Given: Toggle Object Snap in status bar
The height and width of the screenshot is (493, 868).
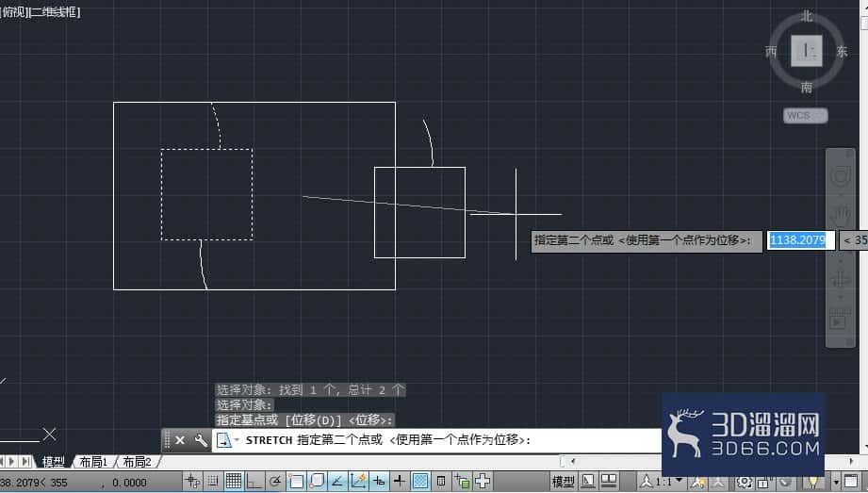Looking at the screenshot, I should click(x=296, y=481).
